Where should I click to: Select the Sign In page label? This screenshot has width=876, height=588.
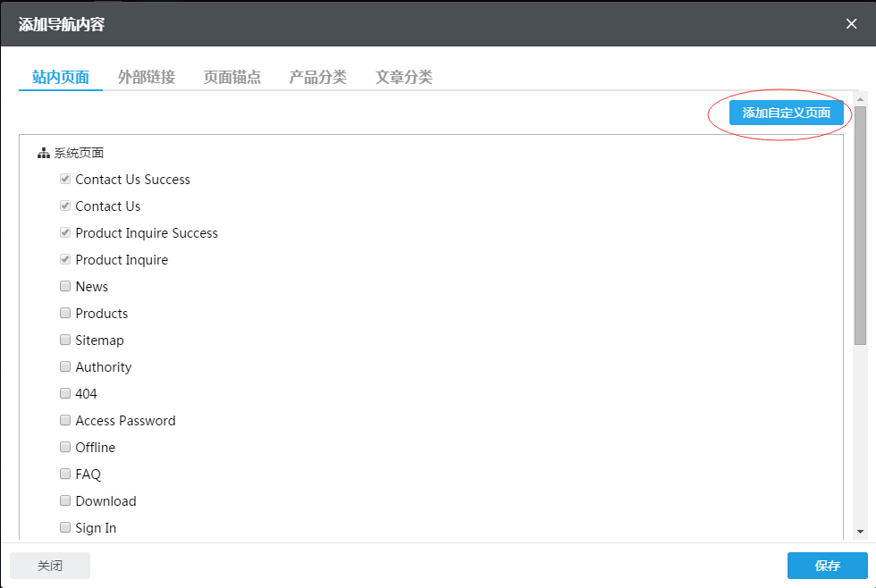(96, 528)
